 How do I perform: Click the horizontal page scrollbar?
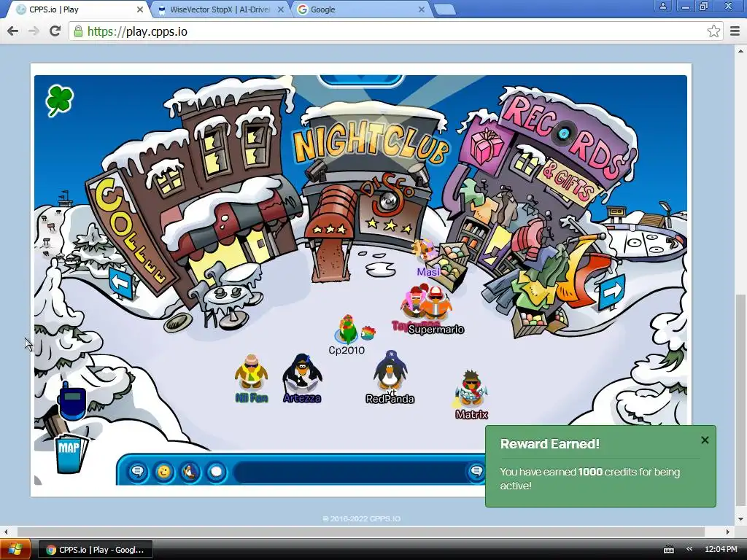pos(360,532)
